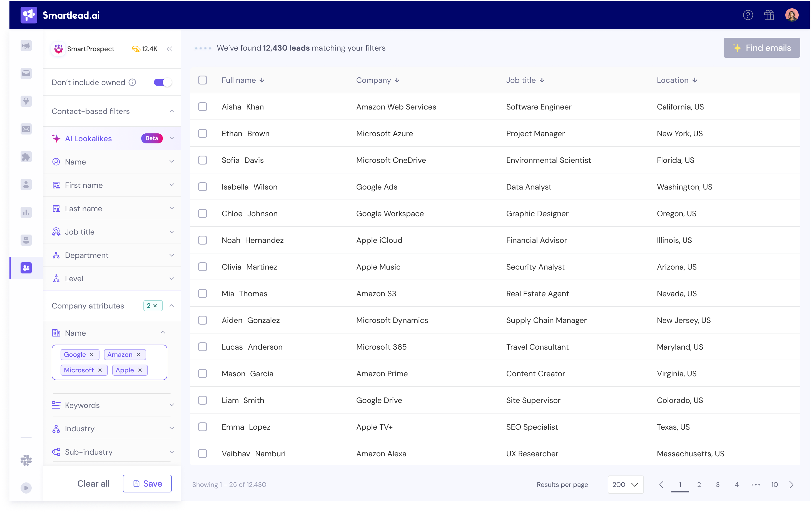Click the user profile avatar

pos(791,15)
